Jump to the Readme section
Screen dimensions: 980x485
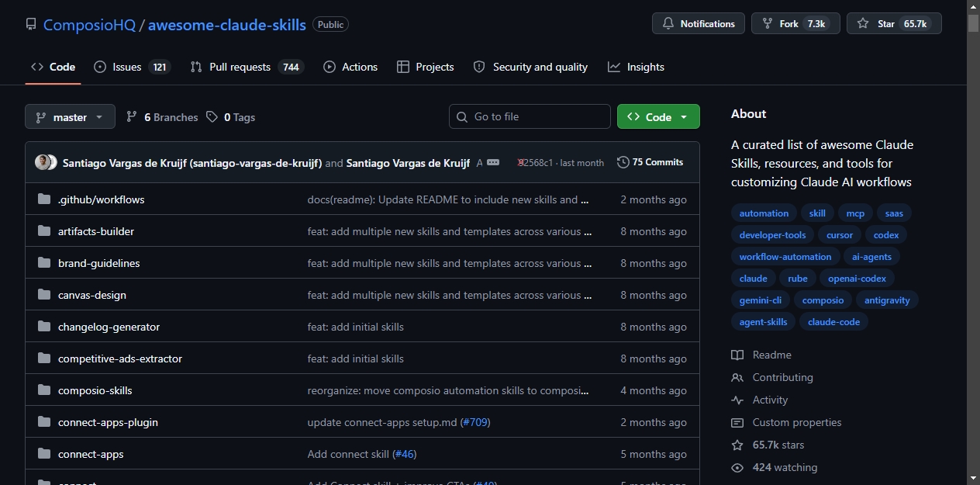coord(761,355)
